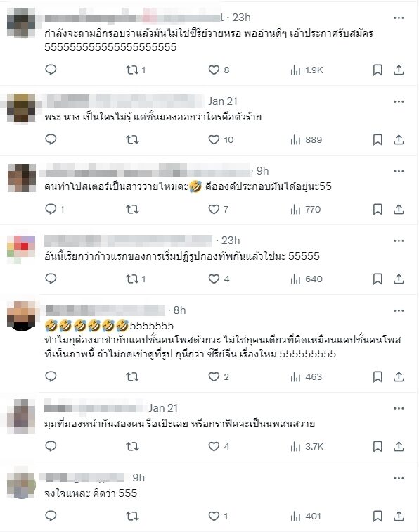View analytics showing 3.7K views
The height and width of the screenshot is (532, 419).
coord(307,446)
